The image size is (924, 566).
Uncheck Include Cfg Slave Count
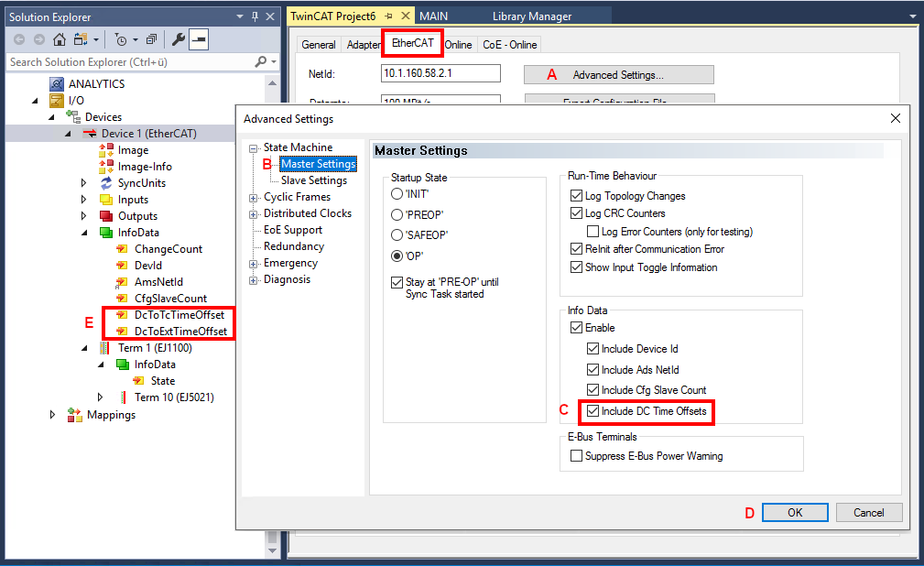coord(592,390)
